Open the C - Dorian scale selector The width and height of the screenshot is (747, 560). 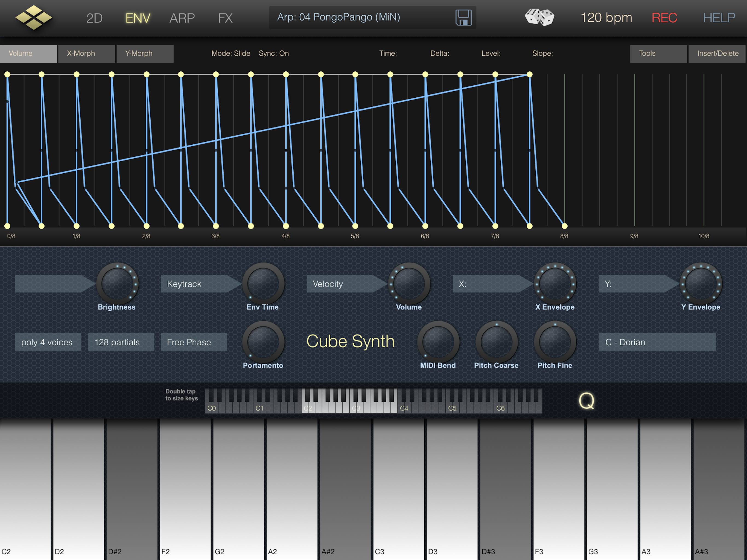coord(657,342)
